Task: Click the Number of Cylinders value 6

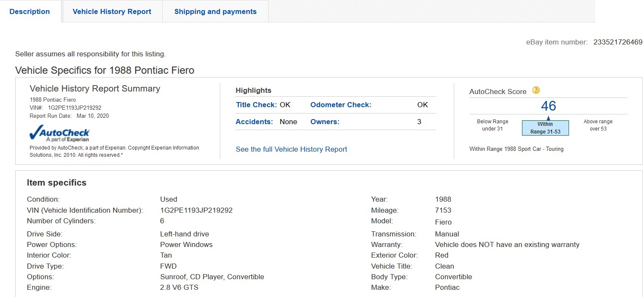Action: [x=162, y=221]
